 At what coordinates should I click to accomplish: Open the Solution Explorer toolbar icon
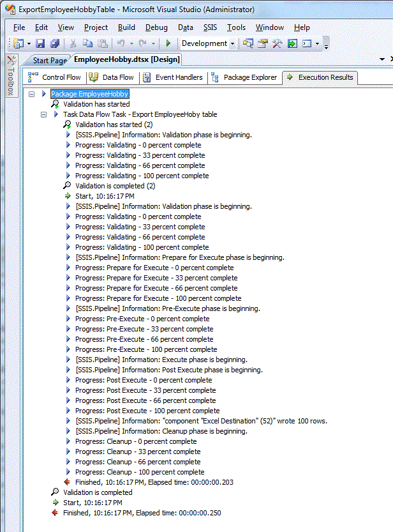pos(248,43)
